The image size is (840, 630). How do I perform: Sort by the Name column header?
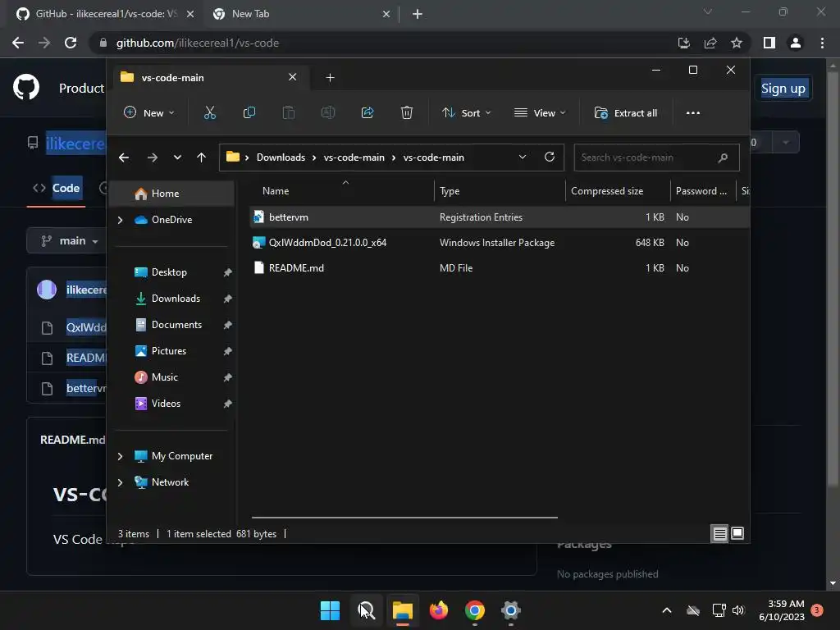pyautogui.click(x=342, y=190)
